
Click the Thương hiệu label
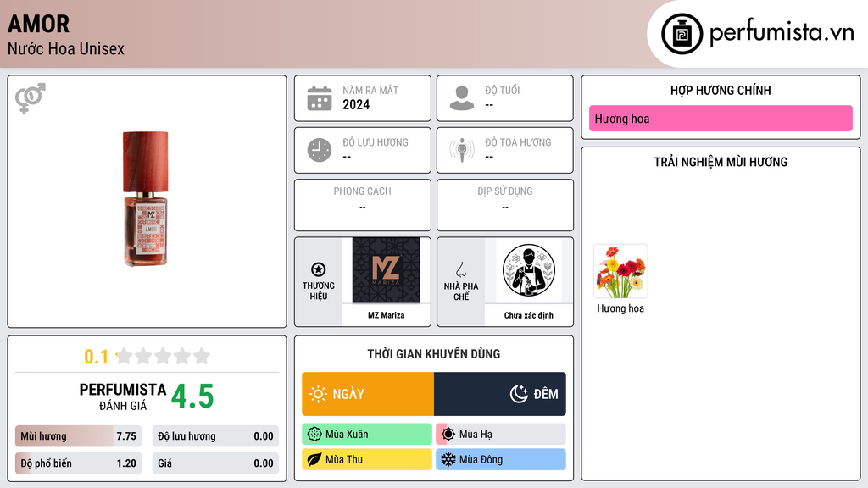click(319, 291)
